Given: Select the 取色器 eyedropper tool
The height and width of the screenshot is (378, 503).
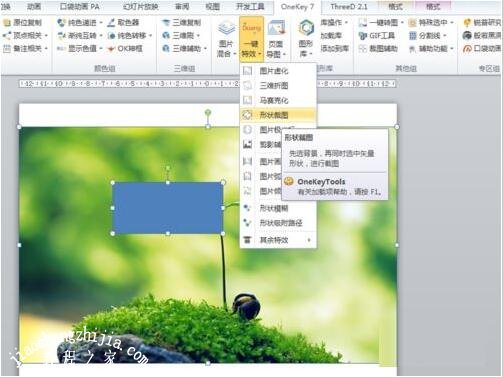Looking at the screenshot, I should tap(123, 23).
